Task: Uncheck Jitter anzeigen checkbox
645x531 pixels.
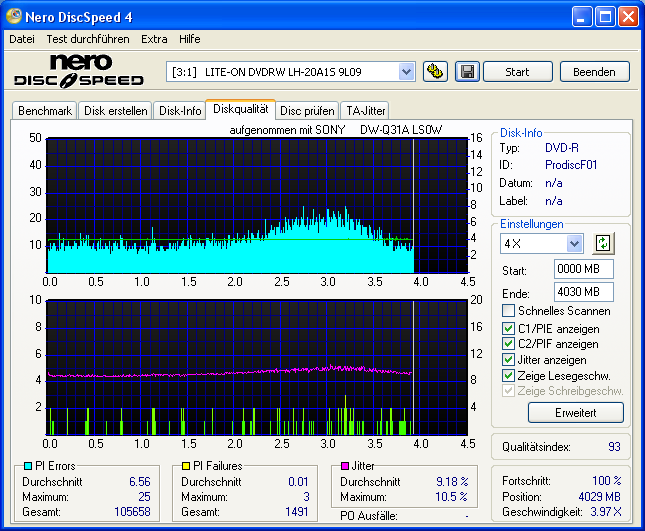Action: point(508,359)
